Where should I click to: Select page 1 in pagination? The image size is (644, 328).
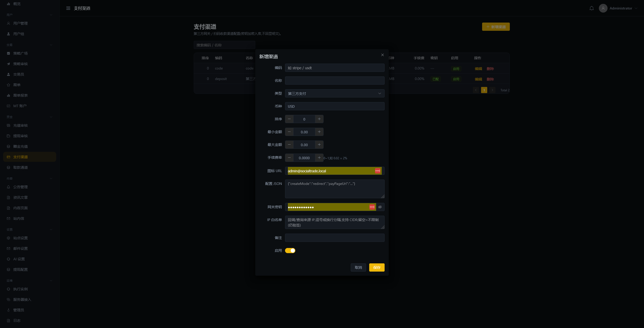click(x=484, y=90)
